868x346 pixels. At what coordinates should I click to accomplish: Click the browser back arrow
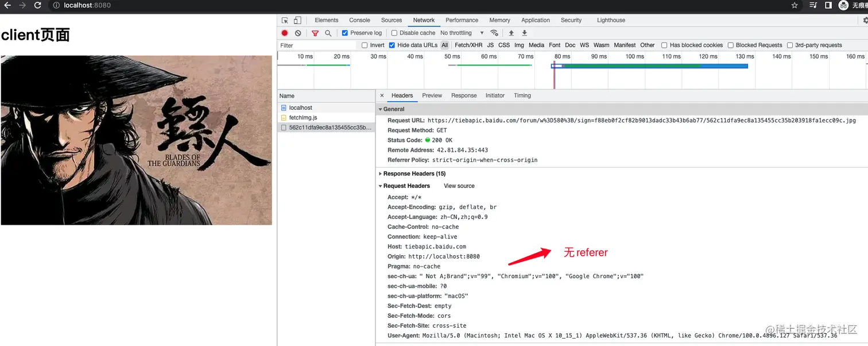click(7, 5)
